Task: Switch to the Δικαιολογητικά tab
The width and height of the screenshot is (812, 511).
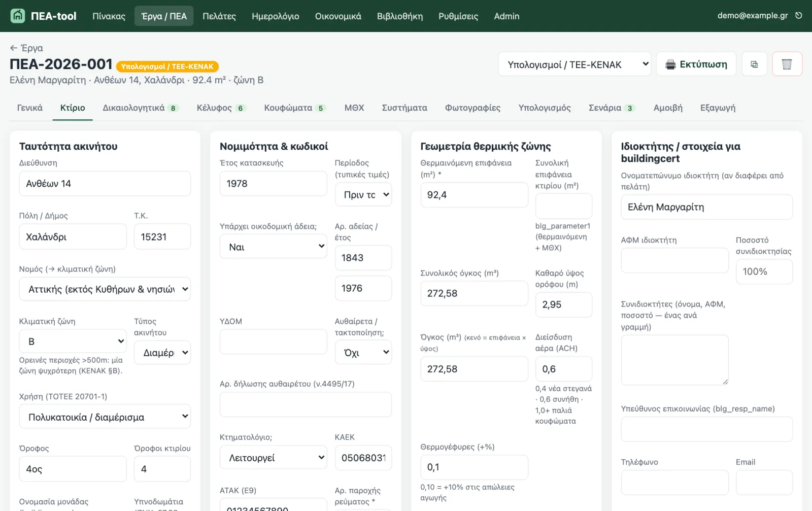Action: point(141,108)
